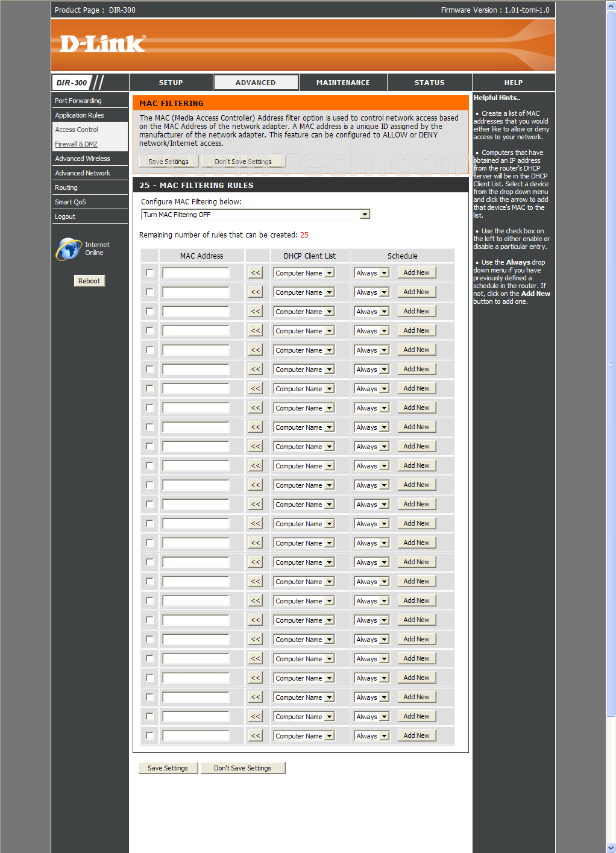The height and width of the screenshot is (853, 616).
Task: Click Add New in the last rule row
Action: tap(416, 736)
